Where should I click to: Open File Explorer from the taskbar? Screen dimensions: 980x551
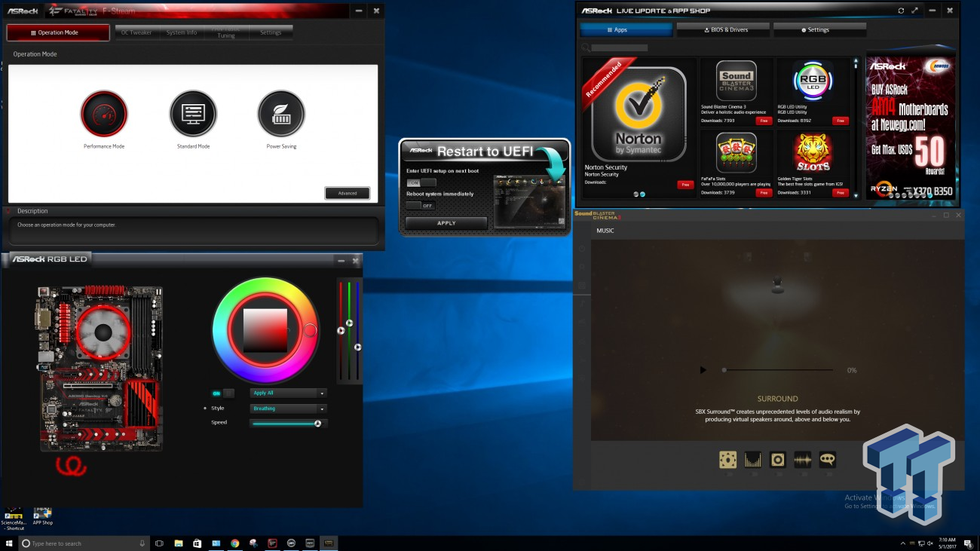click(179, 543)
